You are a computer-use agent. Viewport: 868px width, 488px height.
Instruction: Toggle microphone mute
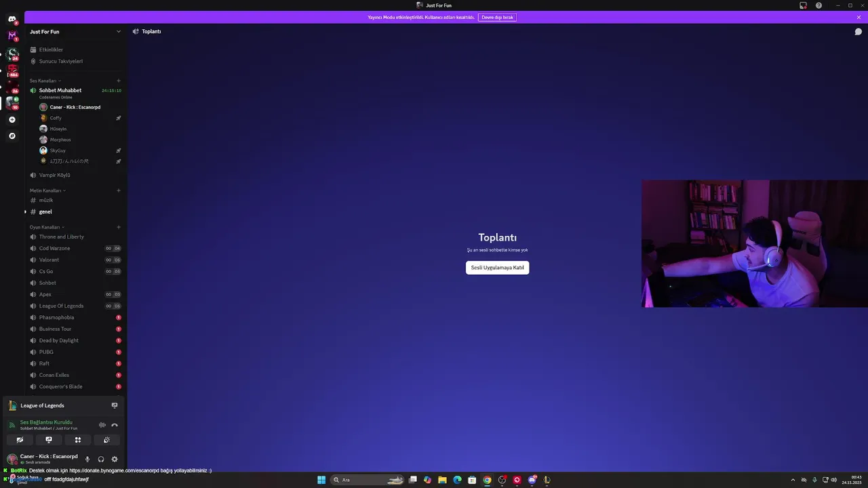click(x=87, y=459)
